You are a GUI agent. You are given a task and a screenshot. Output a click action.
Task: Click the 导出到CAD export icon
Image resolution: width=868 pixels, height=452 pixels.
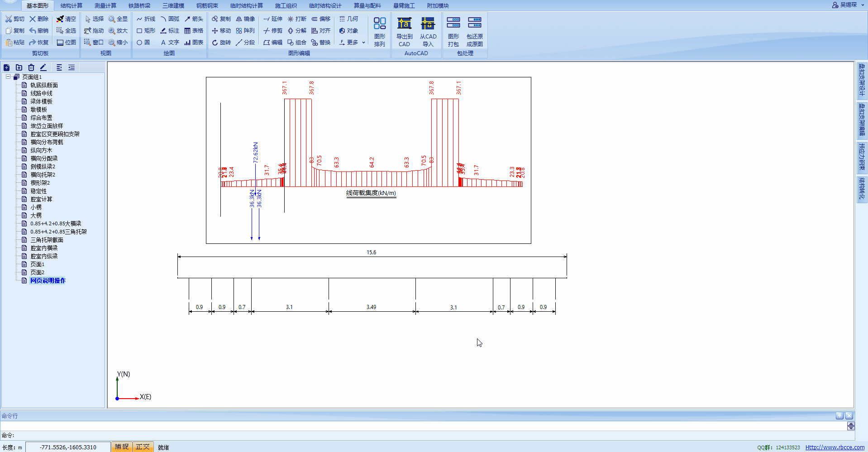pyautogui.click(x=404, y=31)
